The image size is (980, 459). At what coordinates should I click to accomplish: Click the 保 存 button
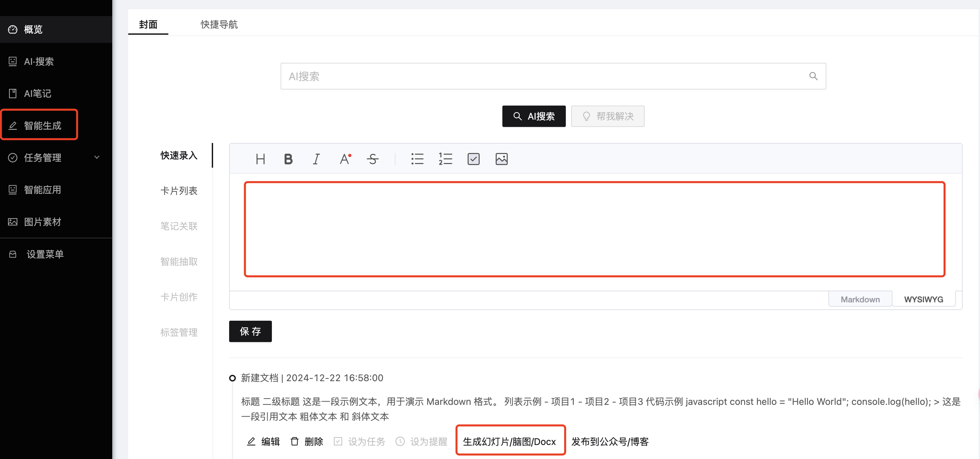click(250, 331)
